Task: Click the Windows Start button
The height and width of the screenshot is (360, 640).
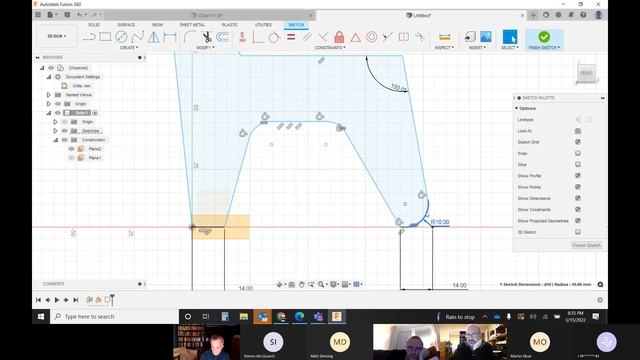Action: [x=41, y=316]
